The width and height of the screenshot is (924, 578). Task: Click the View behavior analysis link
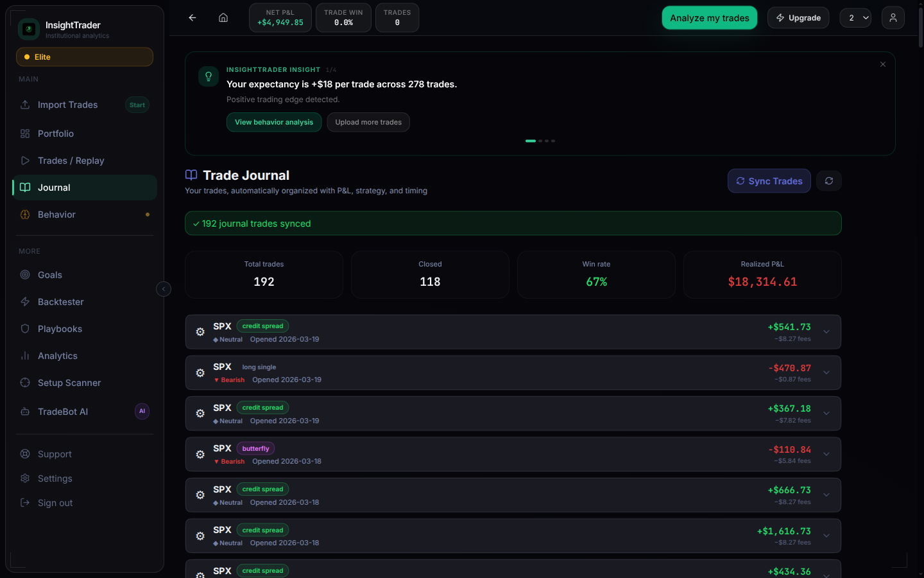click(274, 122)
